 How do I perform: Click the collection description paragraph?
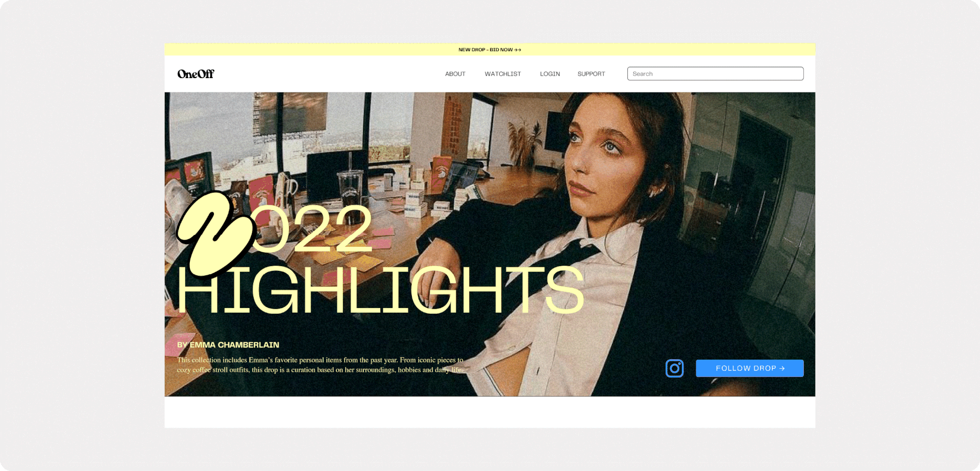pyautogui.click(x=321, y=365)
